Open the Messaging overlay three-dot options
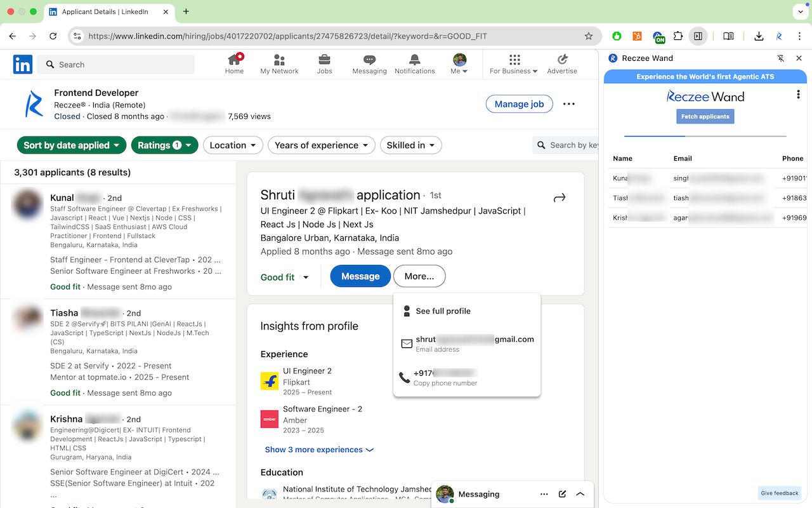The height and width of the screenshot is (508, 812). (544, 494)
